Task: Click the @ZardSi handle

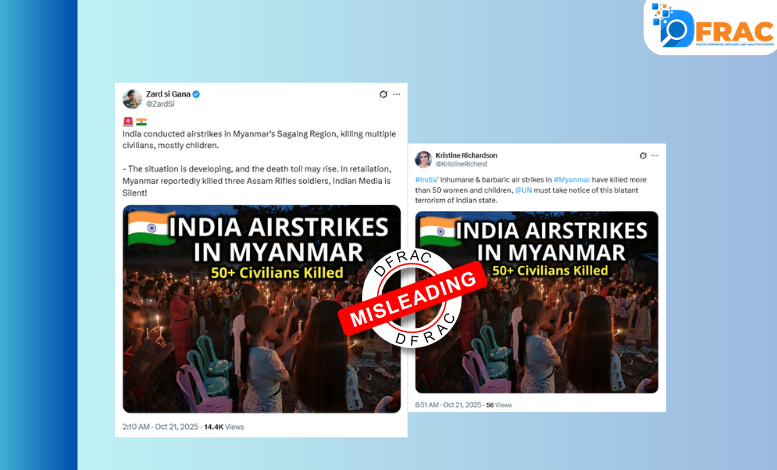Action: tap(160, 104)
